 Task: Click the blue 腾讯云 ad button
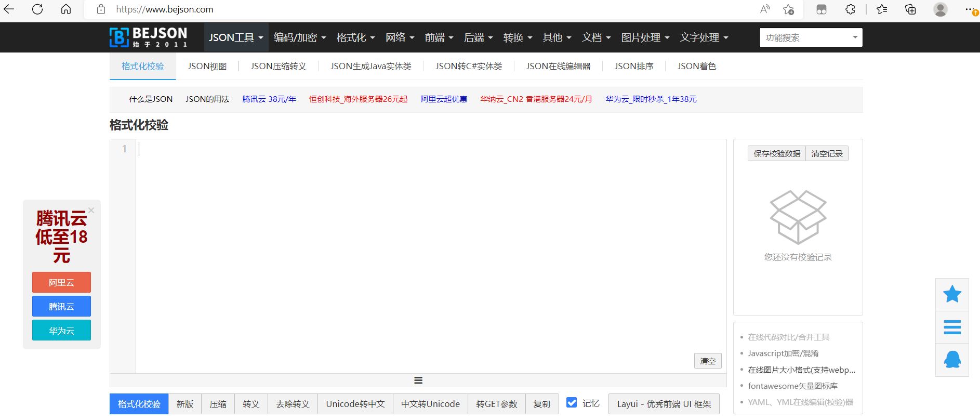tap(61, 306)
